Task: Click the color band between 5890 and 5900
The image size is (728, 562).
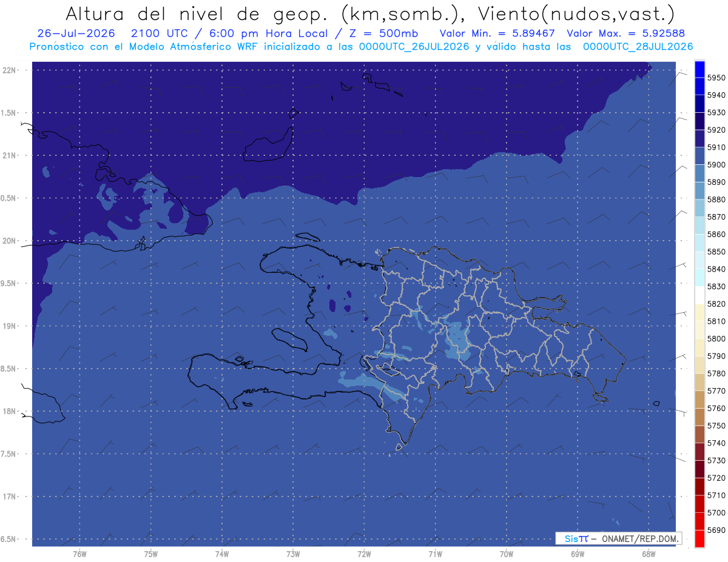Action: tap(699, 173)
